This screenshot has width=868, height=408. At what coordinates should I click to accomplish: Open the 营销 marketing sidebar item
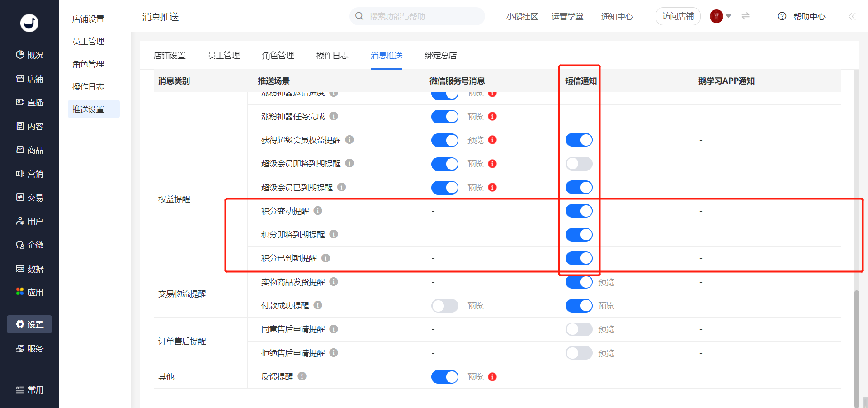pos(29,174)
